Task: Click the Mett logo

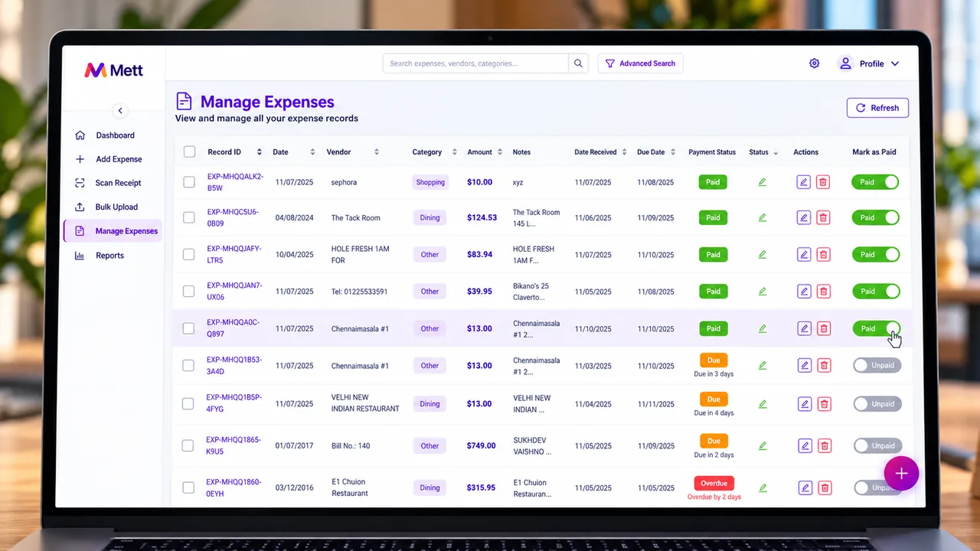Action: coord(113,70)
